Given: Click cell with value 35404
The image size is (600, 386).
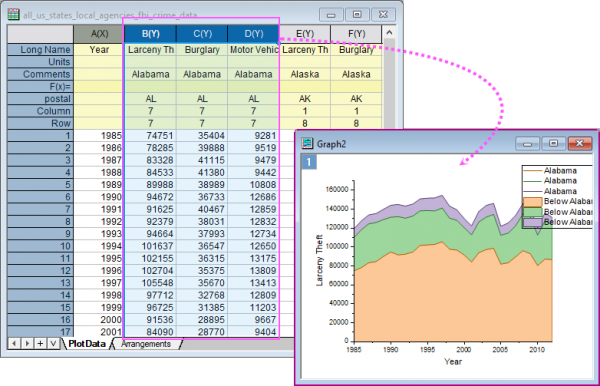Looking at the screenshot, I should click(202, 135).
